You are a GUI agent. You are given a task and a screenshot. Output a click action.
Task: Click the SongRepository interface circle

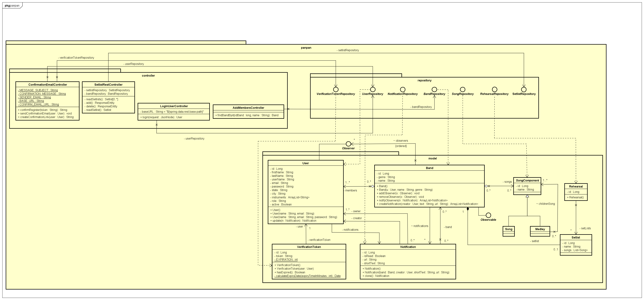(462, 89)
